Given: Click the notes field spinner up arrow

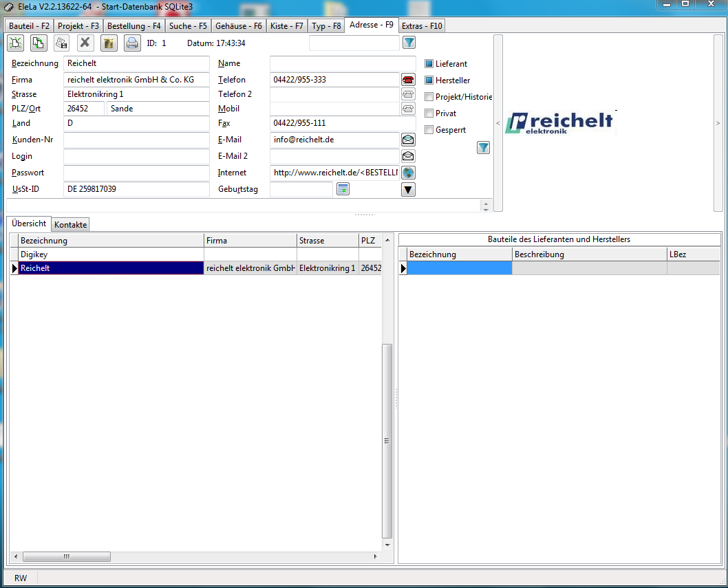Looking at the screenshot, I should coord(486,204).
